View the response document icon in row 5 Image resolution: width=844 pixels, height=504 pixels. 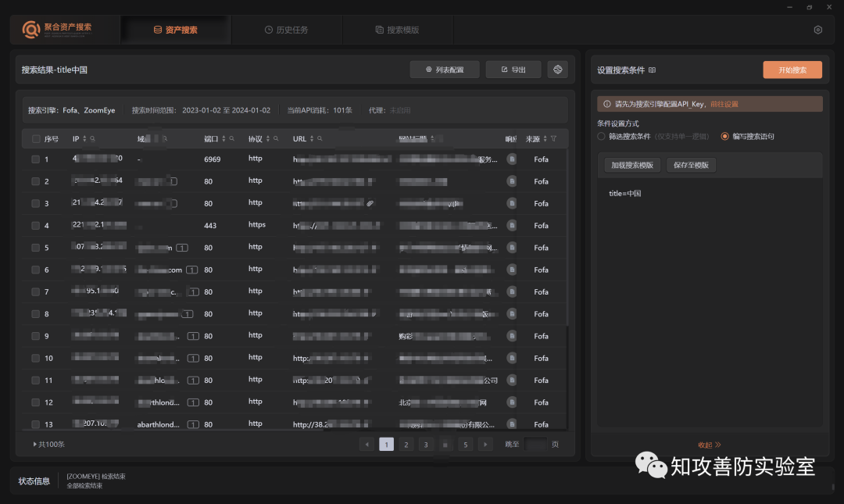(x=512, y=248)
